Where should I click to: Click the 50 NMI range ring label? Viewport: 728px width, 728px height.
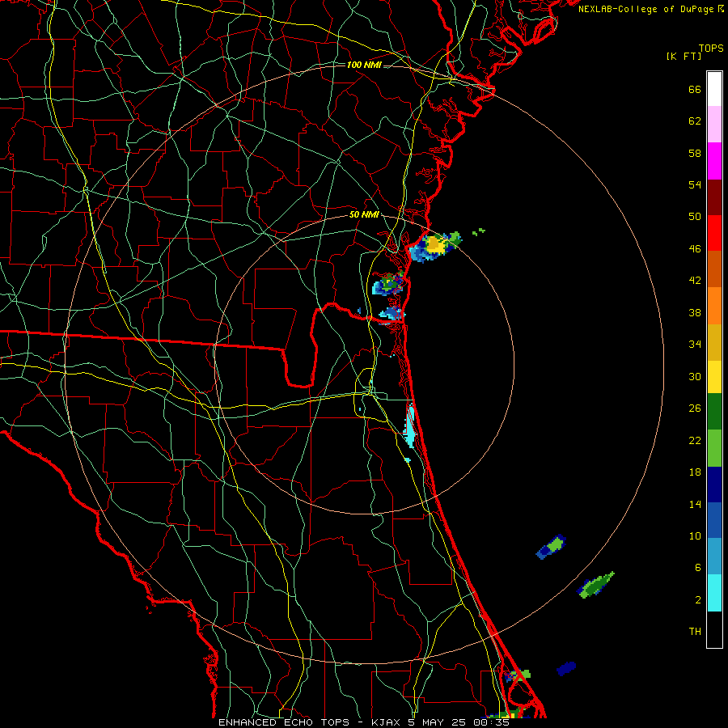pyautogui.click(x=364, y=214)
